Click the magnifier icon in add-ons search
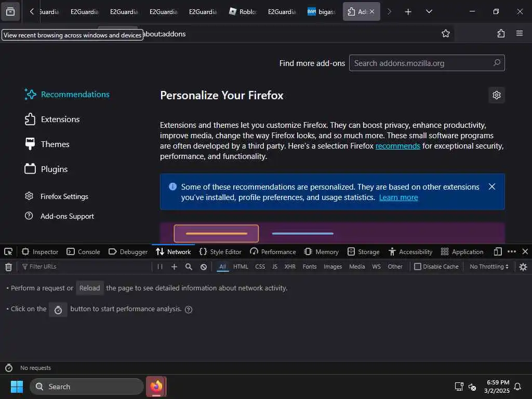This screenshot has height=399, width=532. click(x=497, y=63)
